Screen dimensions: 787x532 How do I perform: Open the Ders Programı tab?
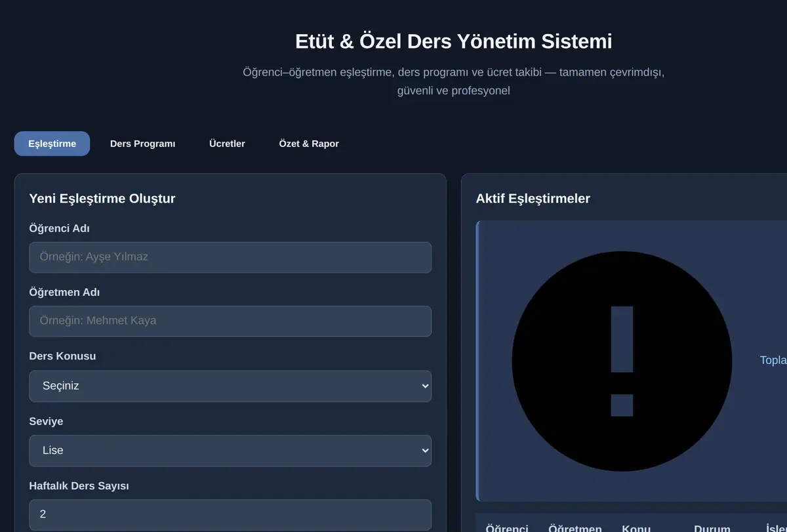(143, 144)
